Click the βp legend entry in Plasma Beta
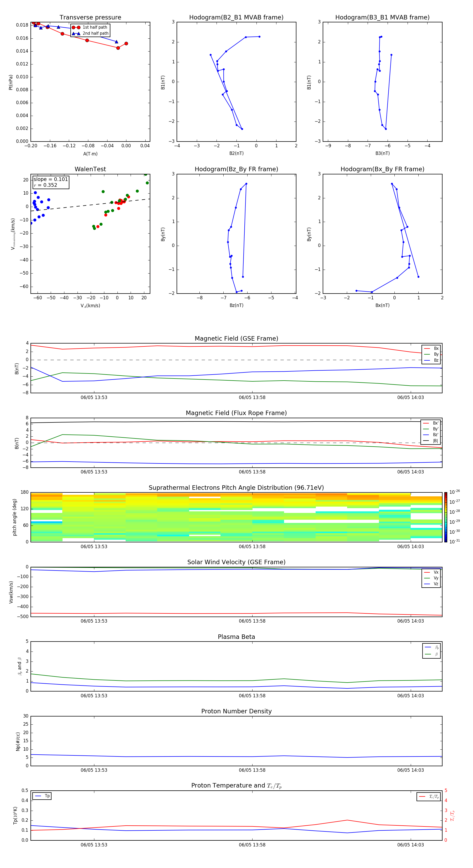Screen dimensions: 473x868 coord(431,648)
